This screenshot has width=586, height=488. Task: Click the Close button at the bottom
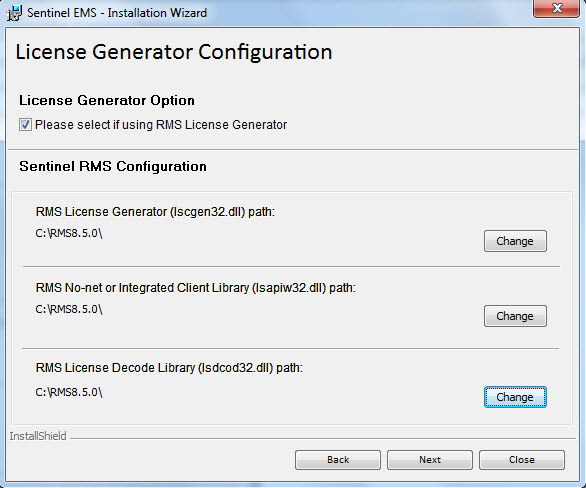tap(522, 460)
